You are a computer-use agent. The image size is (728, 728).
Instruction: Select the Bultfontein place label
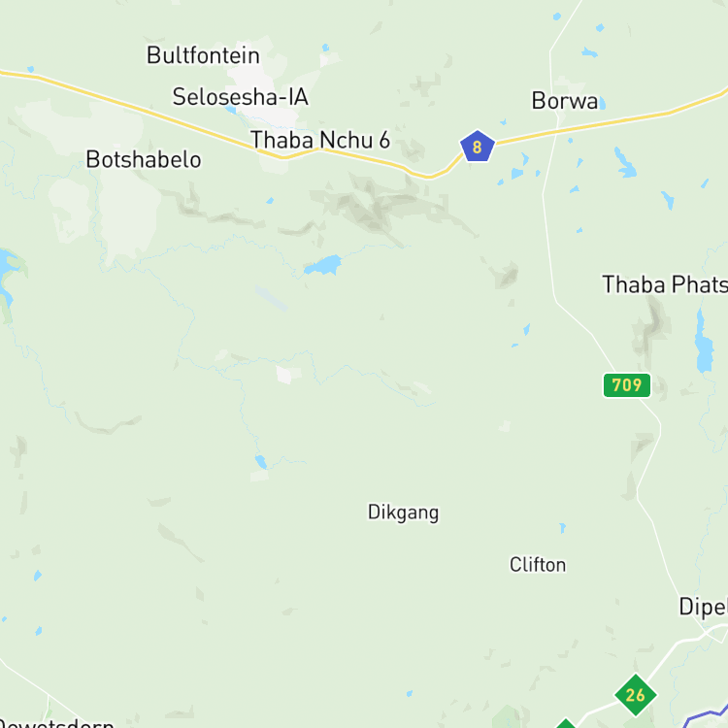[x=203, y=55]
